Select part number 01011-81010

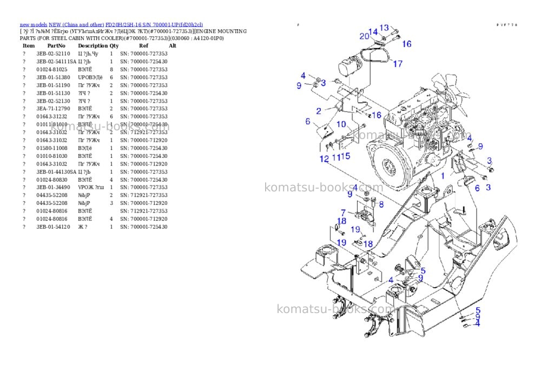coord(52,125)
